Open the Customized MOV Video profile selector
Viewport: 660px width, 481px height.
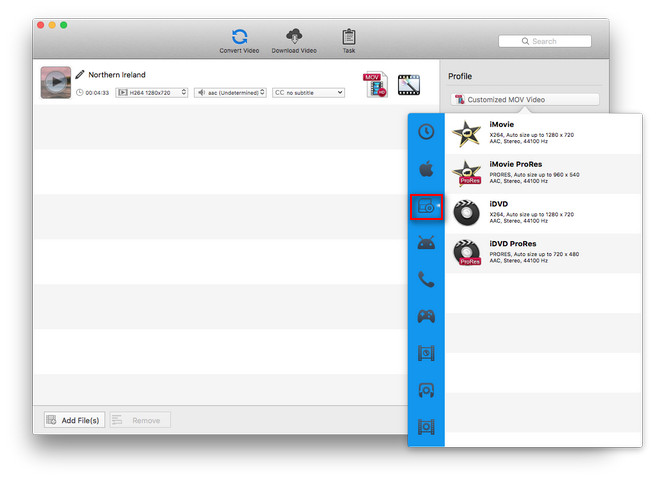[x=525, y=100]
